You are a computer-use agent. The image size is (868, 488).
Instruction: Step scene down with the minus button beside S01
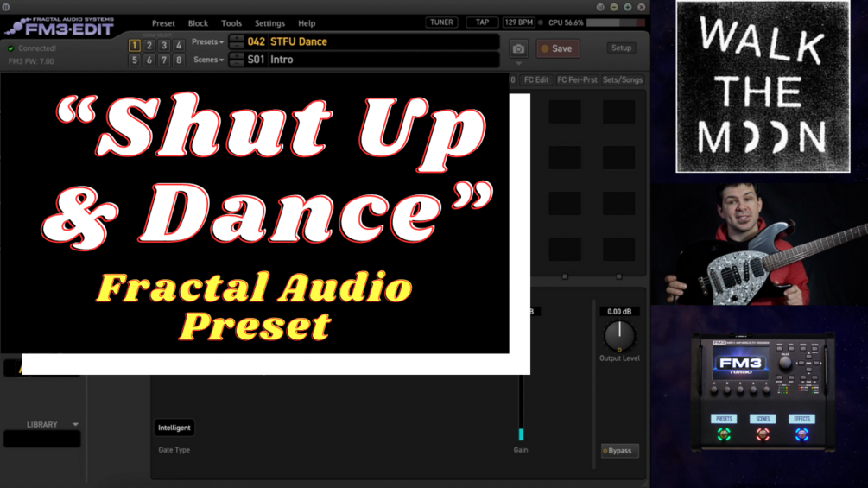click(x=237, y=62)
